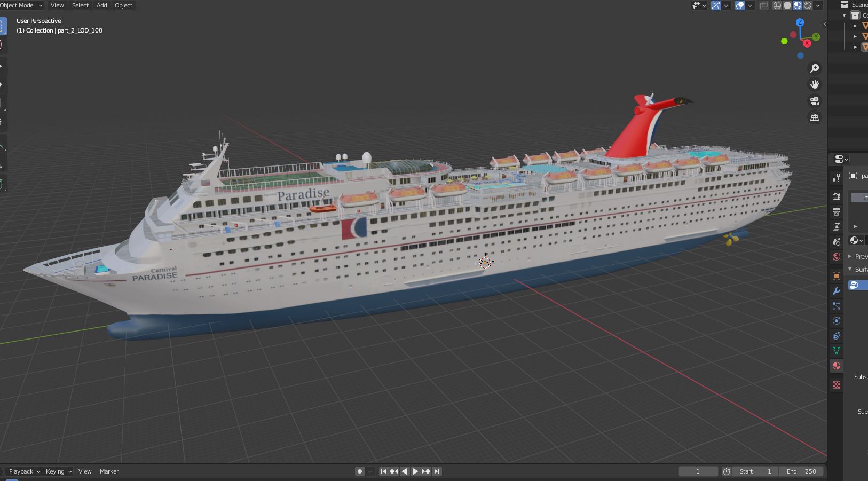Open the shading options dropdown

click(818, 5)
